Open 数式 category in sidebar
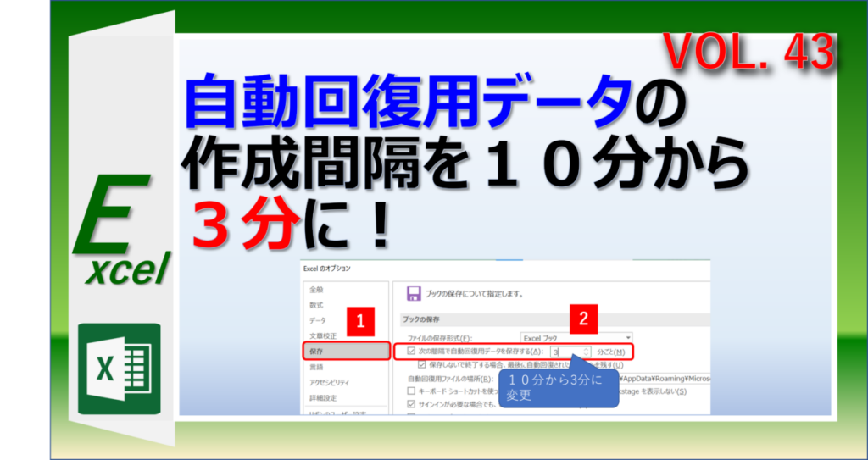Image resolution: width=868 pixels, height=460 pixels. (x=317, y=305)
